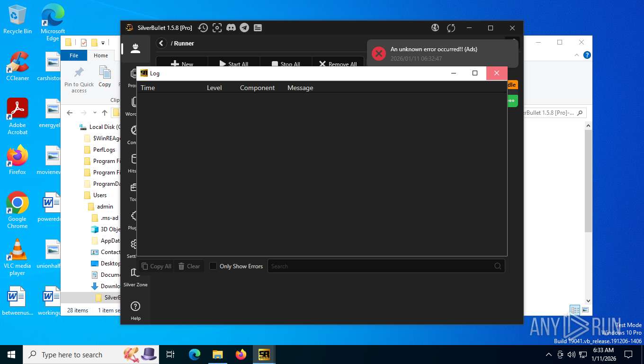
Task: Open the notification center on the taskbar
Action: [x=628, y=355]
